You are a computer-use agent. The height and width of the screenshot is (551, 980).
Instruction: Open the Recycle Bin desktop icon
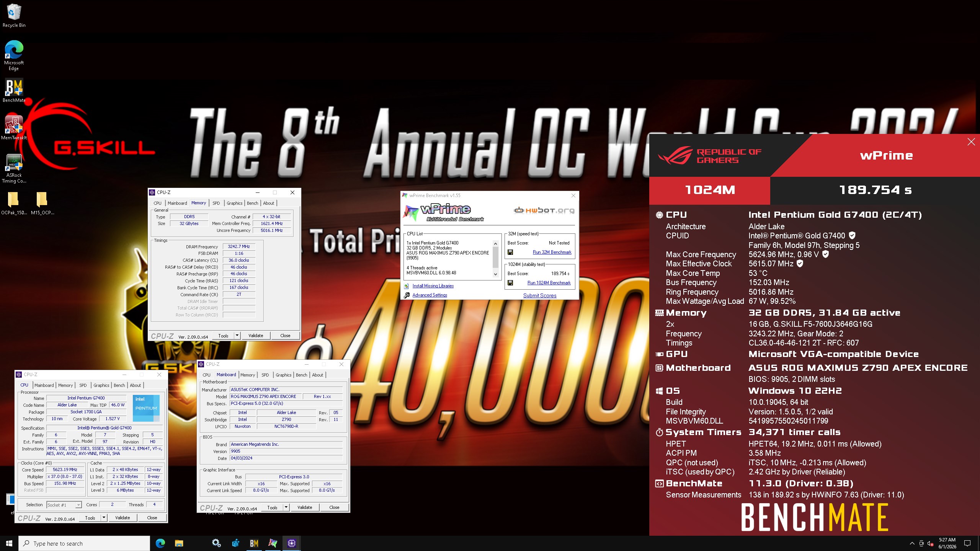[14, 15]
